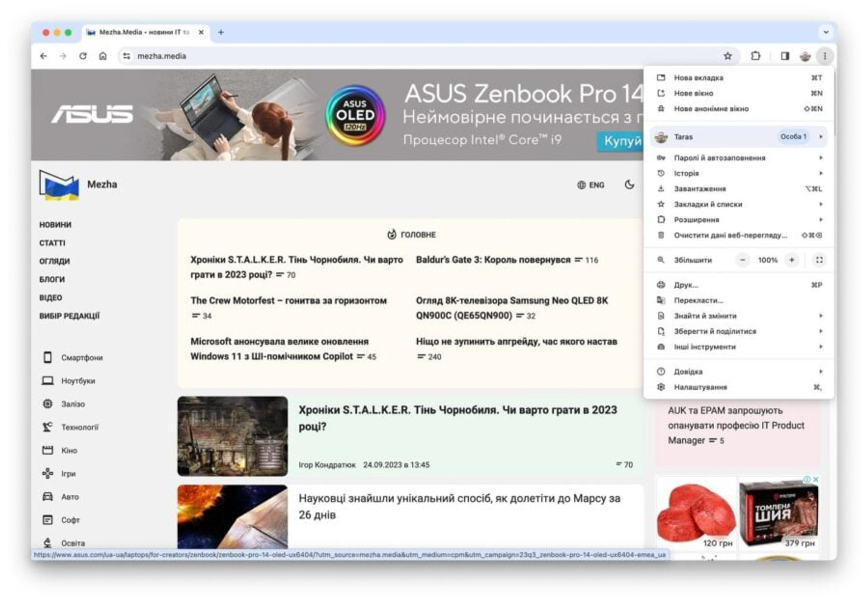
Task: Click the Кіно category icon
Action: pyautogui.click(x=47, y=450)
